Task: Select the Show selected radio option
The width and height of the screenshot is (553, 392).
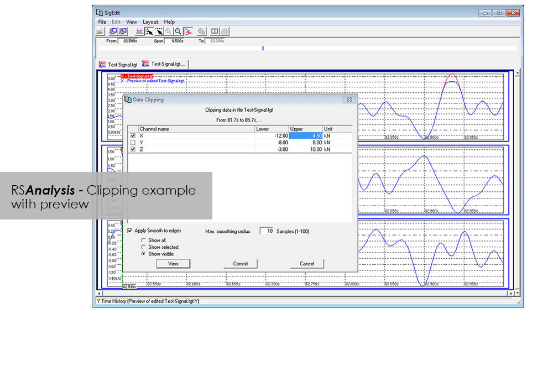Action: 144,247
